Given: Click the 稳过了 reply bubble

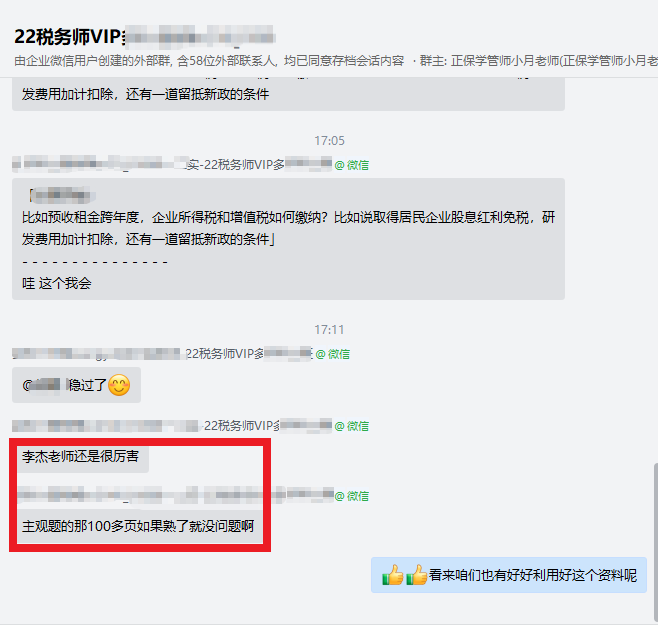Looking at the screenshot, I should [x=76, y=385].
